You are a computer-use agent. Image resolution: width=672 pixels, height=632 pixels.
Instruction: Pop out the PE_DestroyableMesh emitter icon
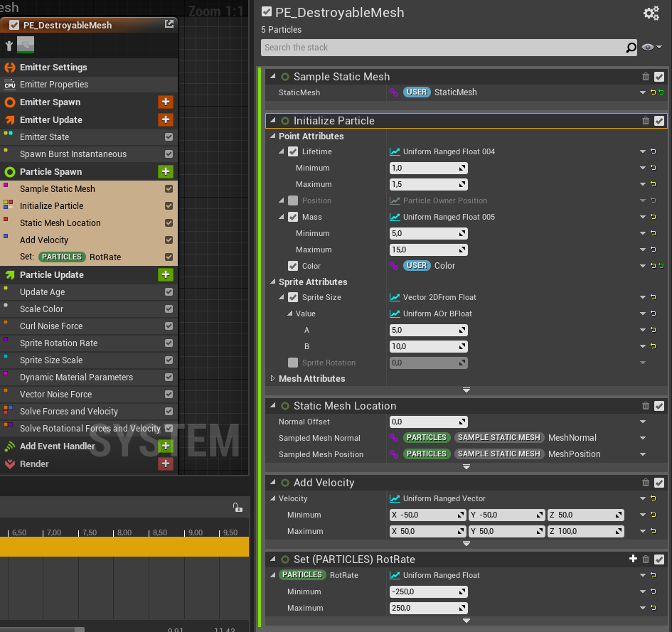pos(169,24)
